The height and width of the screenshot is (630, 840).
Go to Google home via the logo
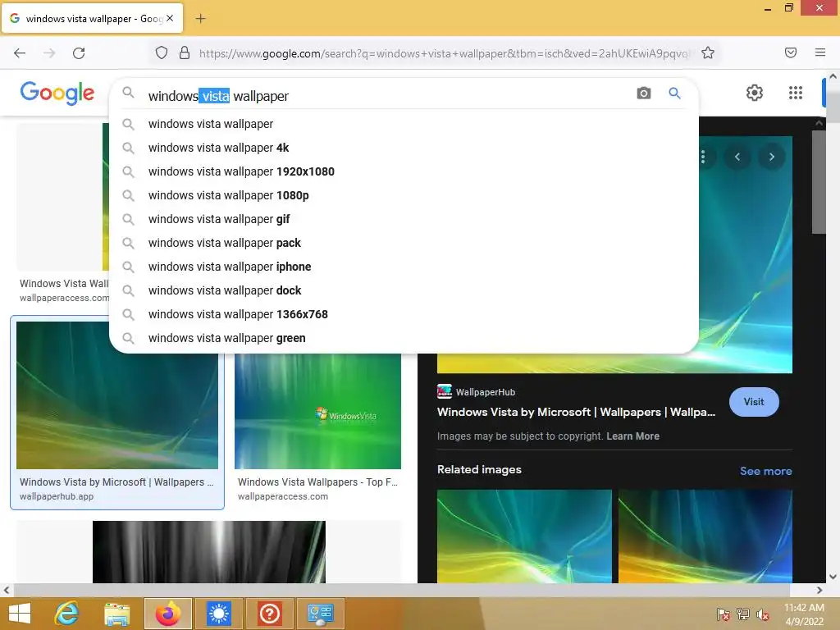coord(57,94)
